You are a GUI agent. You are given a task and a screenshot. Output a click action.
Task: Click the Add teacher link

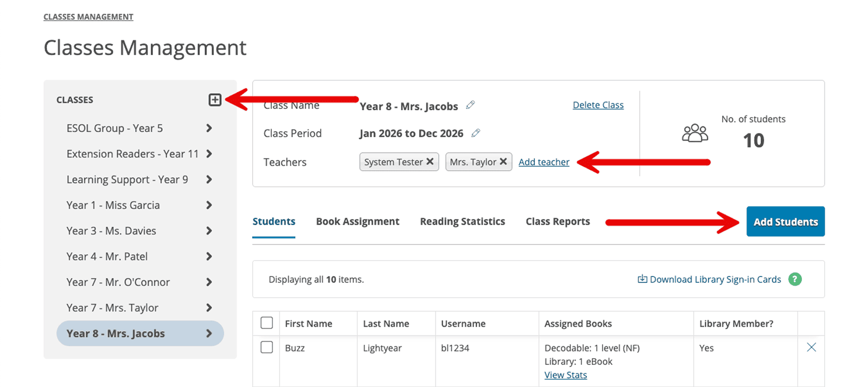[x=544, y=162]
